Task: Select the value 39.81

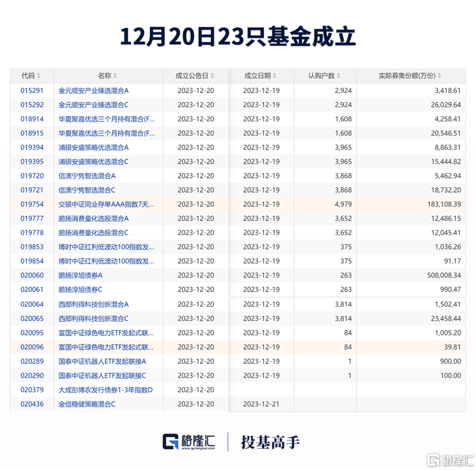Action: coord(452,347)
